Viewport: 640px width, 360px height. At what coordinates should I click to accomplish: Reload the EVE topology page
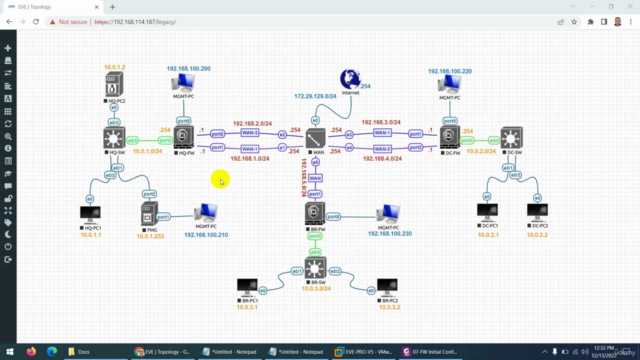click(x=36, y=22)
